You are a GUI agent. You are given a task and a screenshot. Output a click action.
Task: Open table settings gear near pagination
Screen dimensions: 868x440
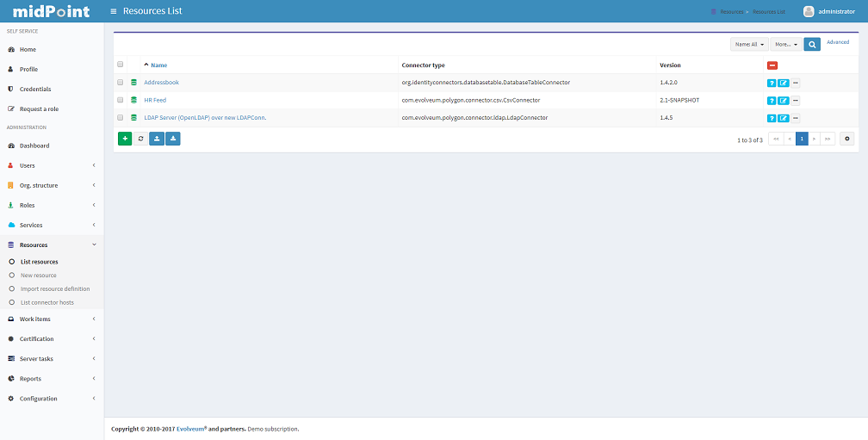(847, 139)
